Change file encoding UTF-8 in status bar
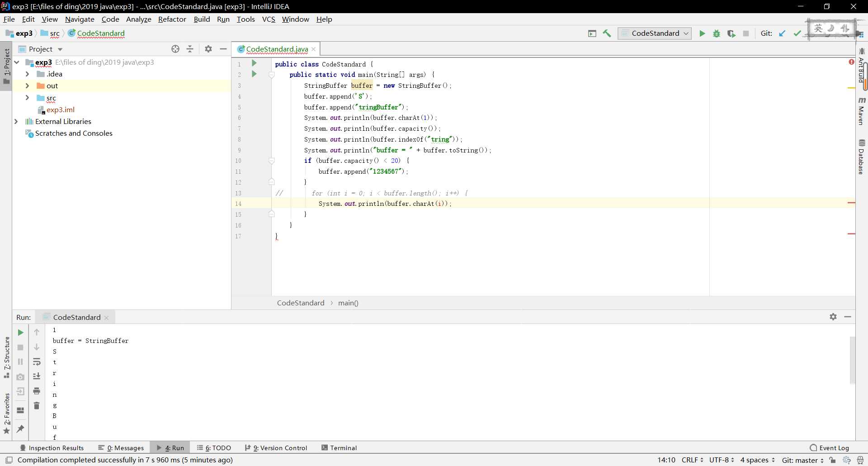 (722, 460)
